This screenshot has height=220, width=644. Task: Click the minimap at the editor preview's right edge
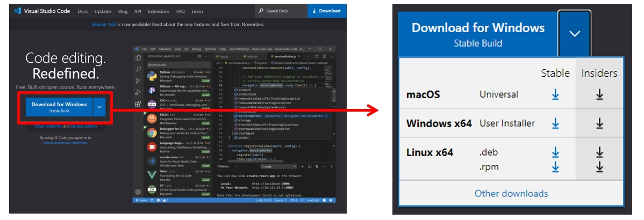(329, 76)
